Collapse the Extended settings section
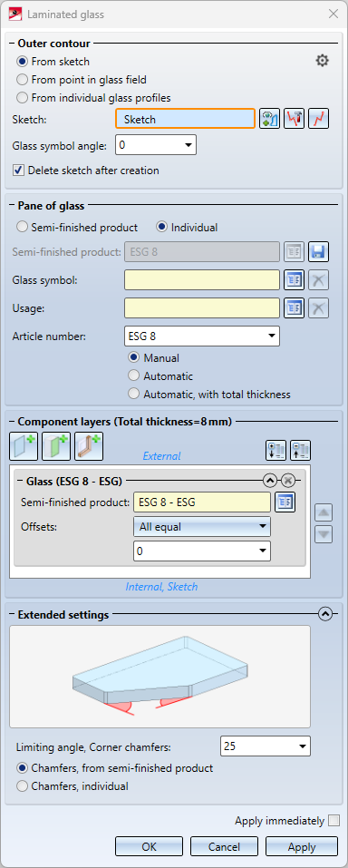This screenshot has width=348, height=868. coord(325,614)
